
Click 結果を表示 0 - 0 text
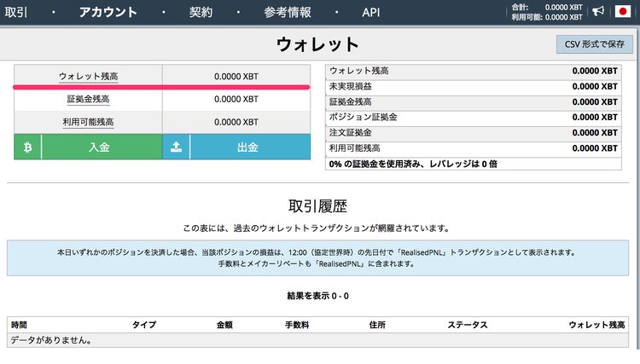317,296
